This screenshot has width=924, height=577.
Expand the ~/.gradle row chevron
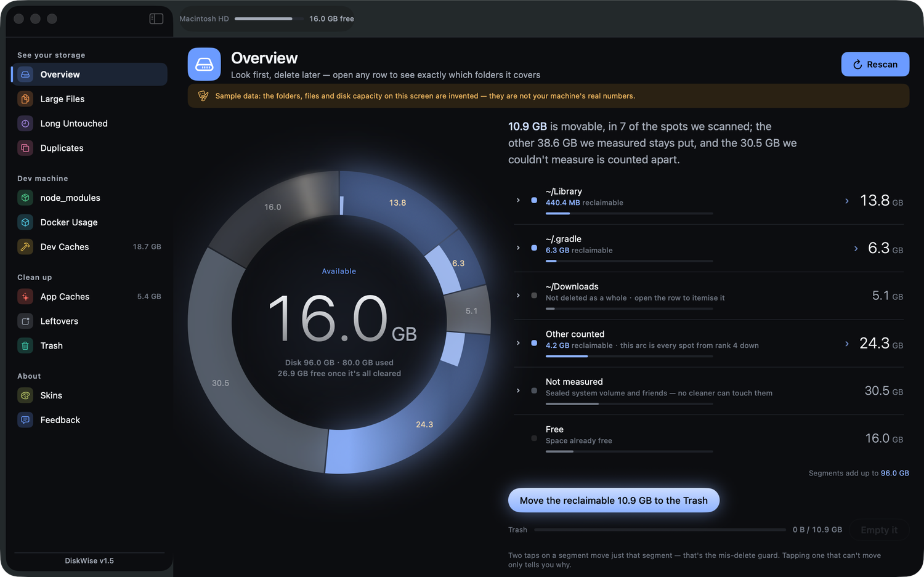coord(518,248)
